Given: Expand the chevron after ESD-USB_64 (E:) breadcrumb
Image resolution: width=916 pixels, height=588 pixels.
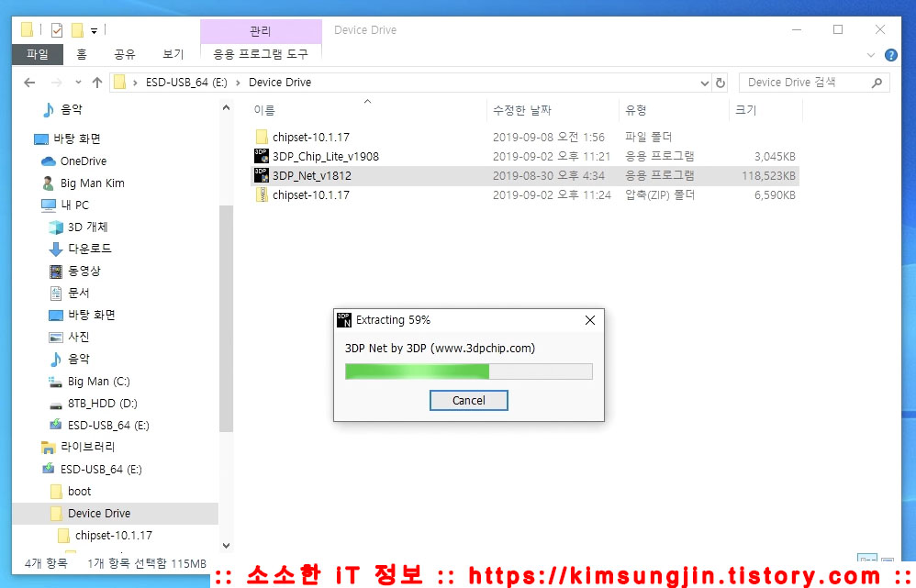Looking at the screenshot, I should pos(238,83).
